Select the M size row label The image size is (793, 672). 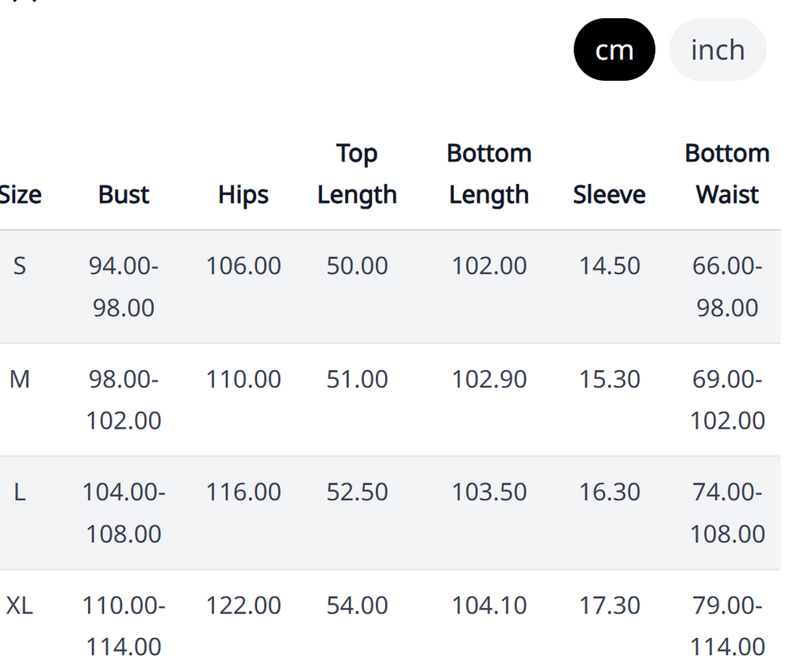coord(20,379)
